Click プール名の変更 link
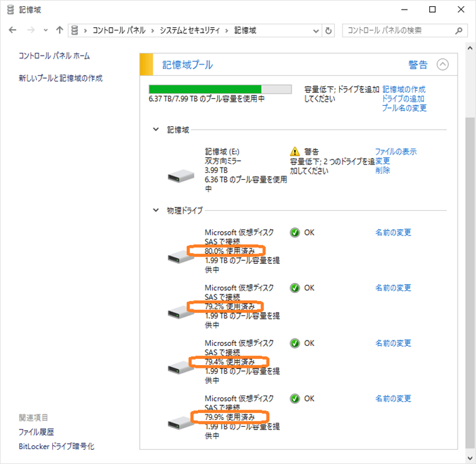This screenshot has width=476, height=464. pos(404,108)
